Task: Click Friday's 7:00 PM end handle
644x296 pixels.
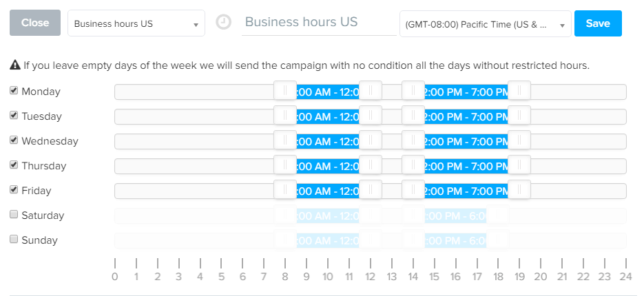Action: click(519, 190)
